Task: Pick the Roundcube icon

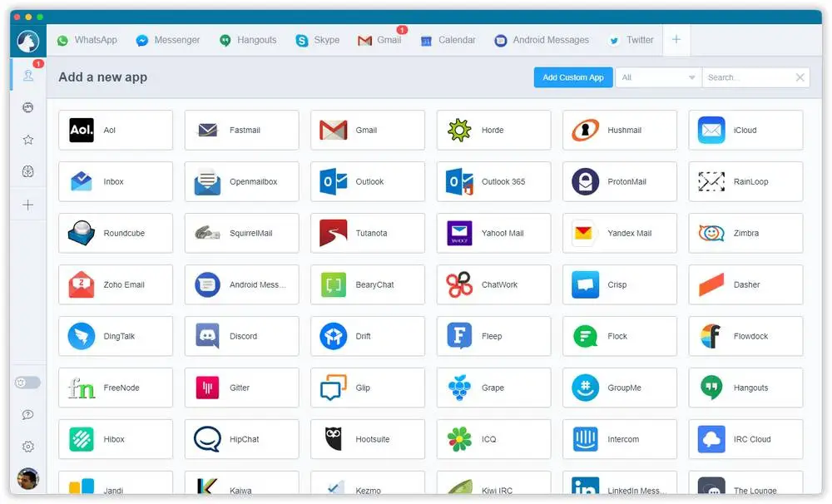Action: click(82, 233)
